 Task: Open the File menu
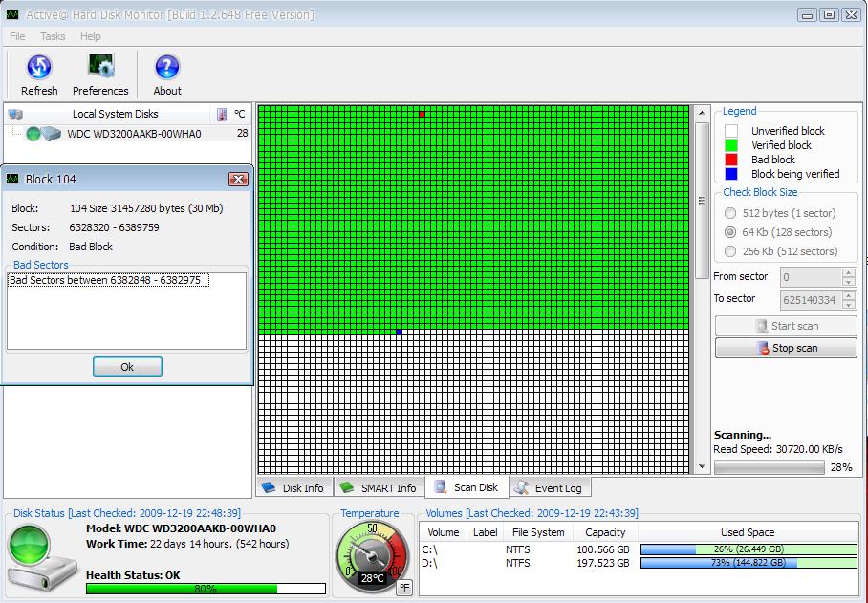coord(18,36)
